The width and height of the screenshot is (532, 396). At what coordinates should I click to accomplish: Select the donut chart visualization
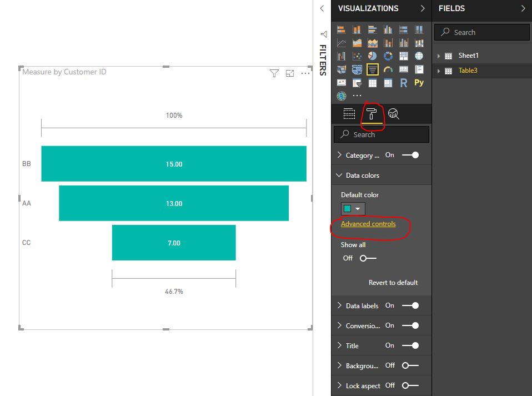388,56
